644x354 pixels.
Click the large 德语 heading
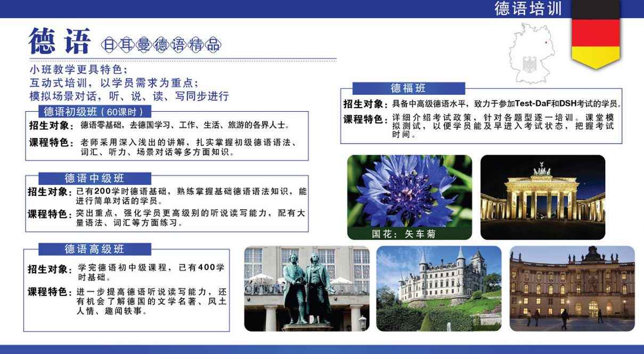click(x=59, y=40)
